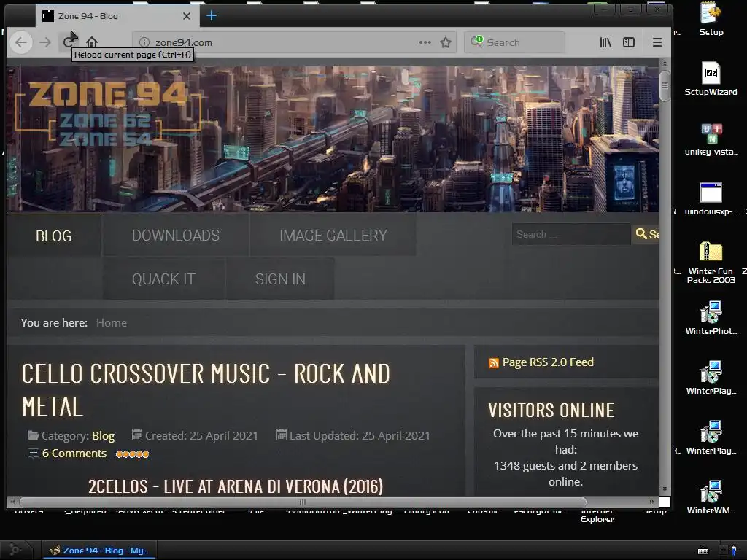Open the Page RSS 2.0 Feed link

(x=548, y=362)
